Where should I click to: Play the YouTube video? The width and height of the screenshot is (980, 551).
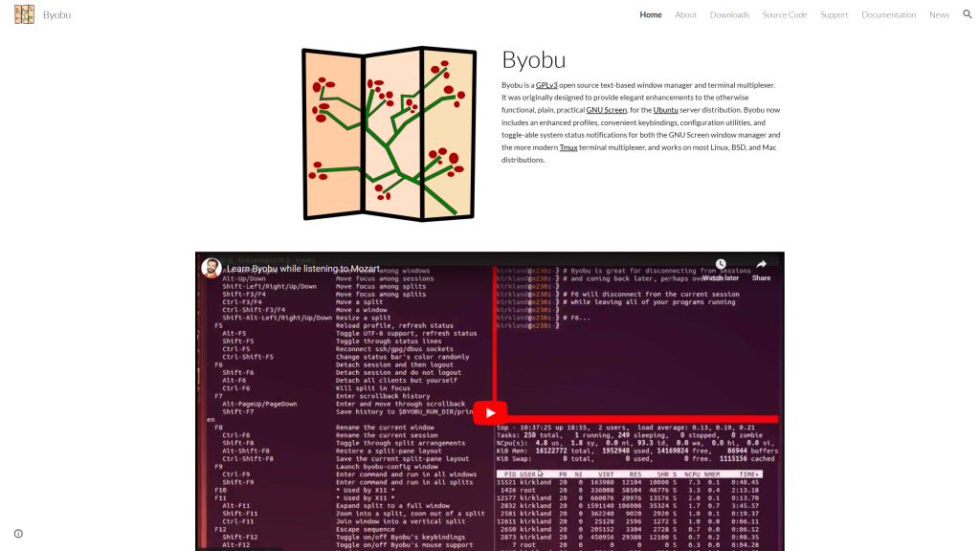[x=490, y=413]
